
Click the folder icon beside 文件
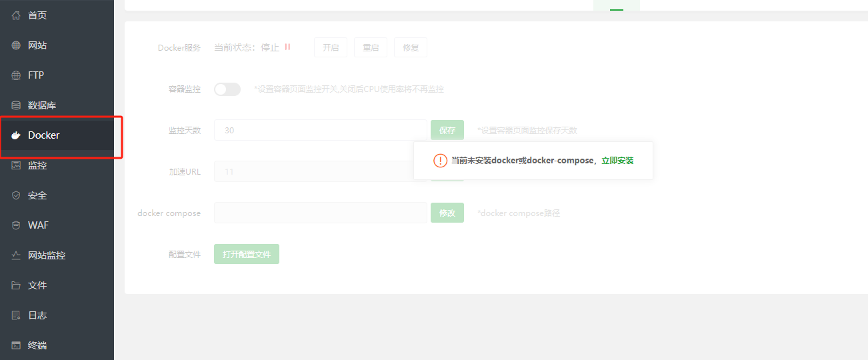coord(17,285)
